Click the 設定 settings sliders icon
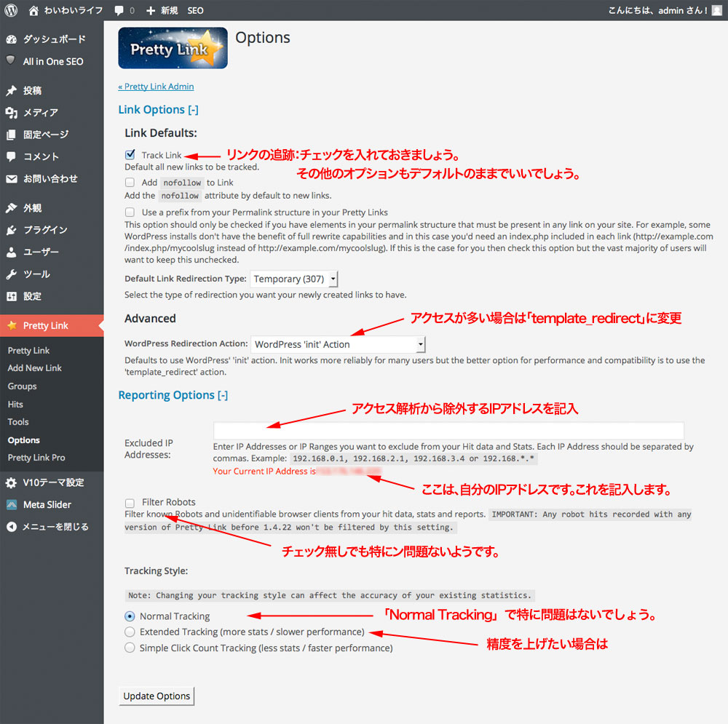 [x=12, y=296]
